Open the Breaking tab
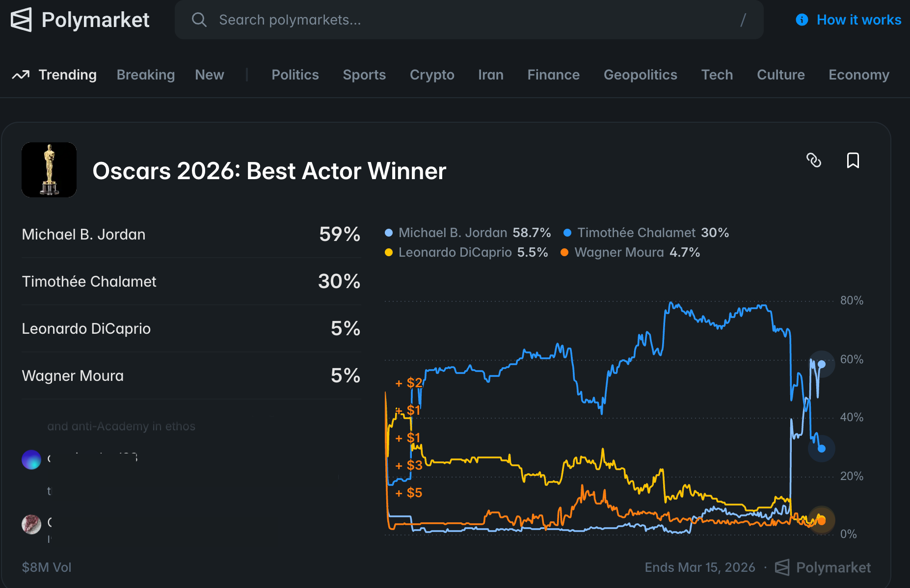This screenshot has width=910, height=588. coord(146,75)
